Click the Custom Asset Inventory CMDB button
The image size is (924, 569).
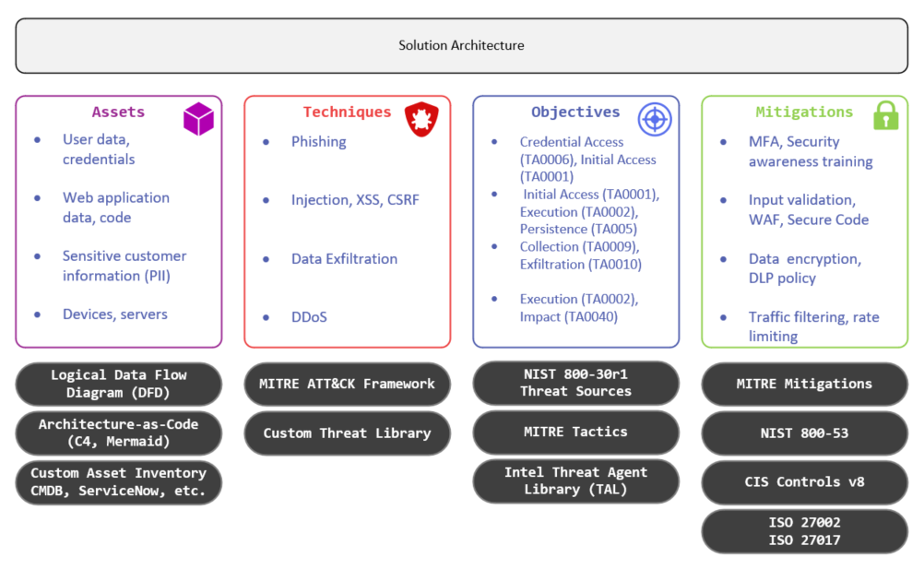pyautogui.click(x=118, y=481)
